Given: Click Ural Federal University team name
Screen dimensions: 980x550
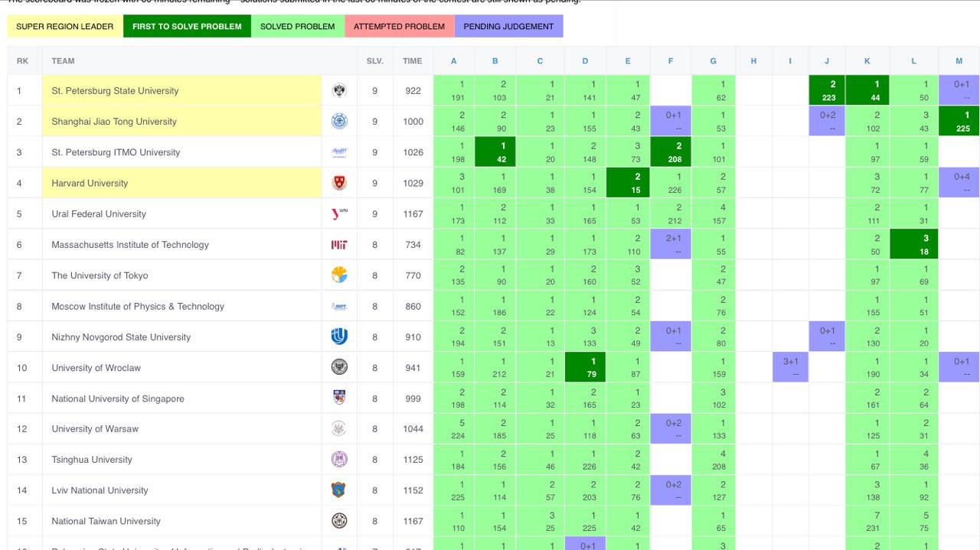Looking at the screenshot, I should pyautogui.click(x=99, y=213).
